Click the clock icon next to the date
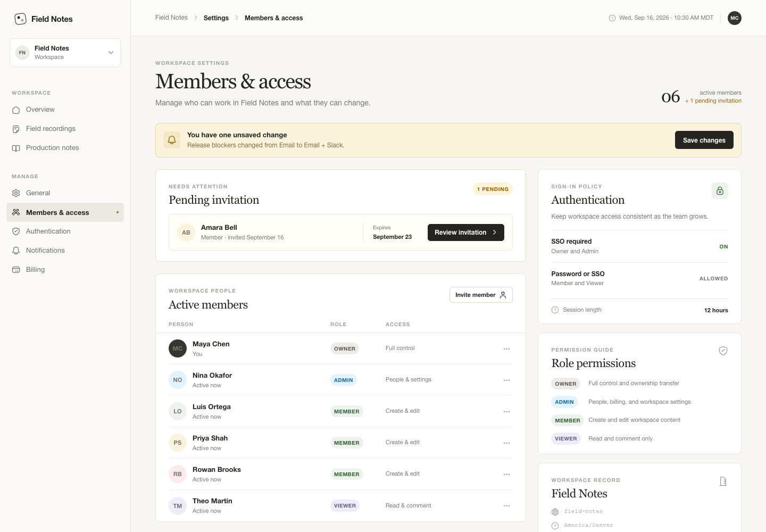 [x=612, y=18]
